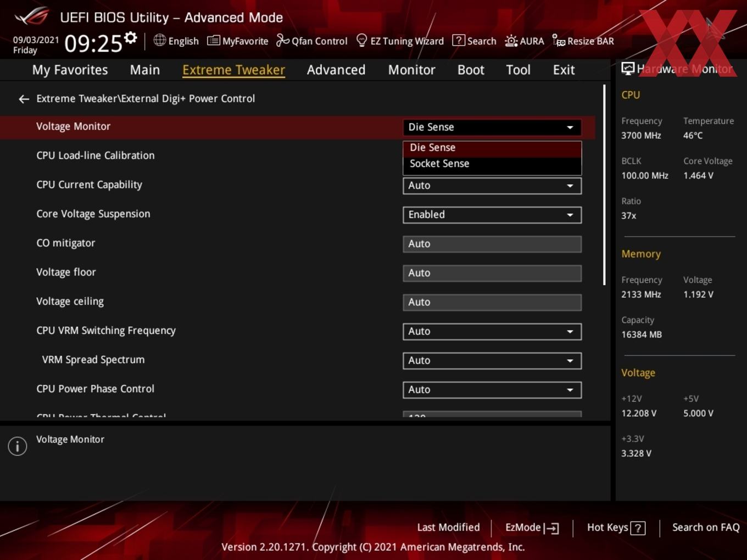Switch to the Boot tab
Viewport: 747px width, 560px height.
471,70
